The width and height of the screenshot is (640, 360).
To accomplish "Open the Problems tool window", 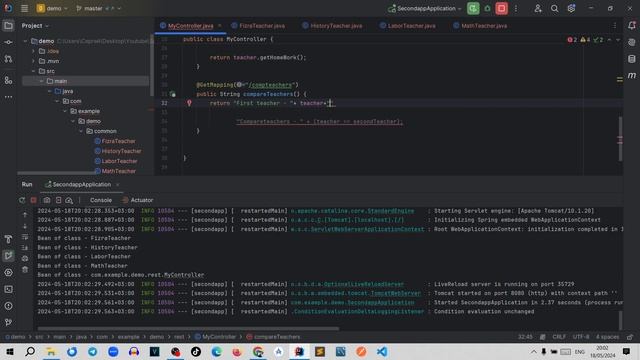I will pos(8,306).
